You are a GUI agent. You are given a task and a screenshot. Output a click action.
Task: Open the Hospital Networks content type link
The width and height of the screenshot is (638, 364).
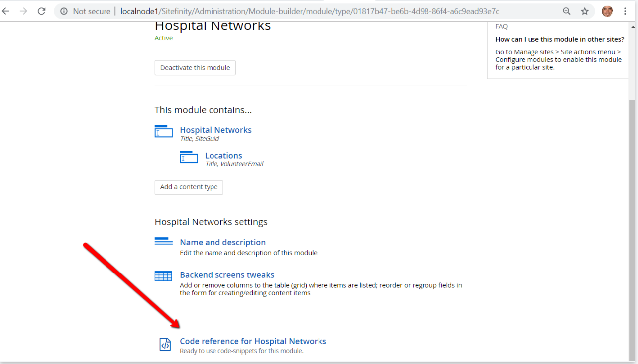[x=216, y=130]
